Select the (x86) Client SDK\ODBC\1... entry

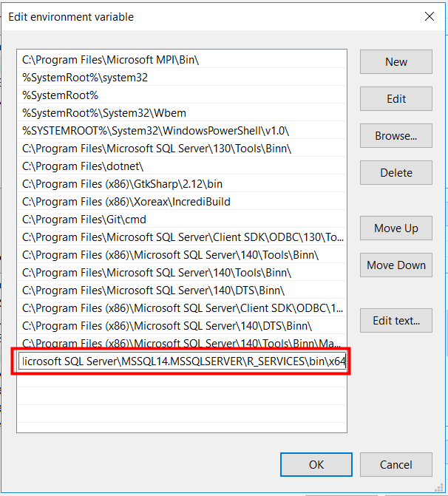(182, 308)
